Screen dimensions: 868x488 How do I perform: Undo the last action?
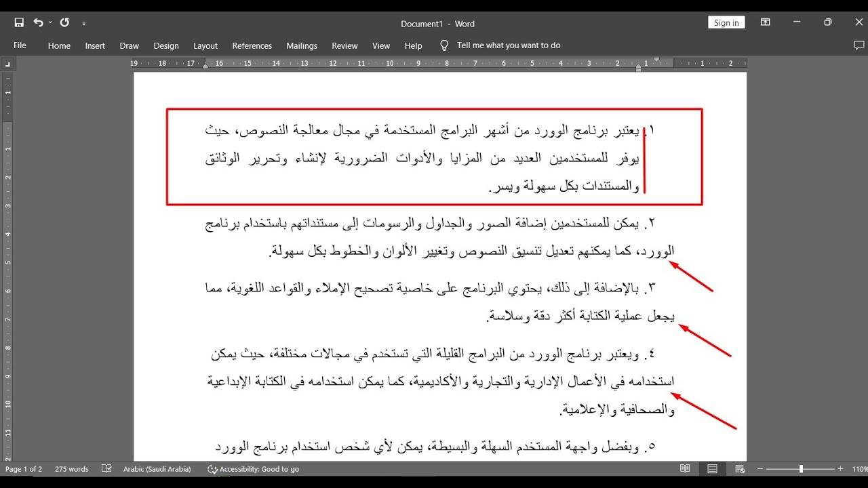(39, 23)
